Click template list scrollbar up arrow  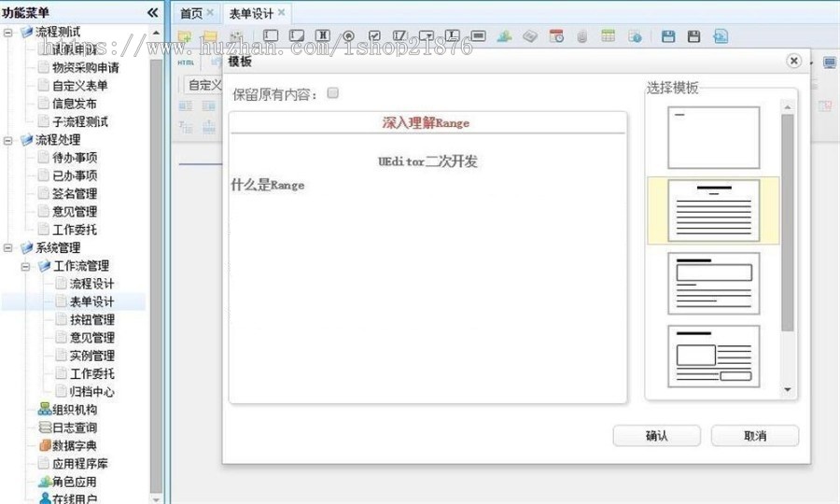788,107
